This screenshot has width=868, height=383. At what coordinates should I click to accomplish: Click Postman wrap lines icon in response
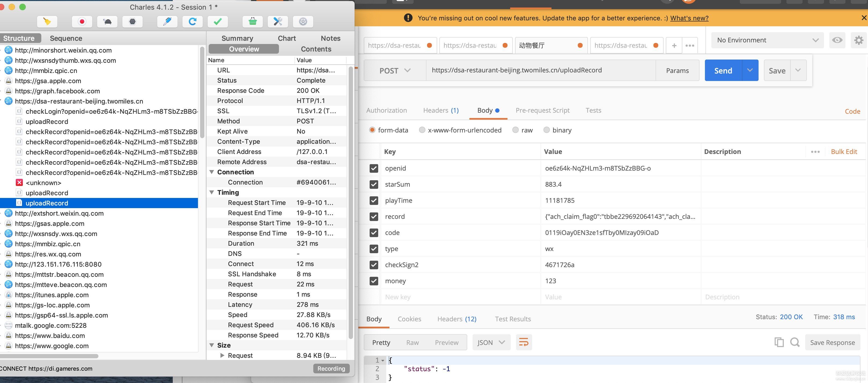pos(524,343)
